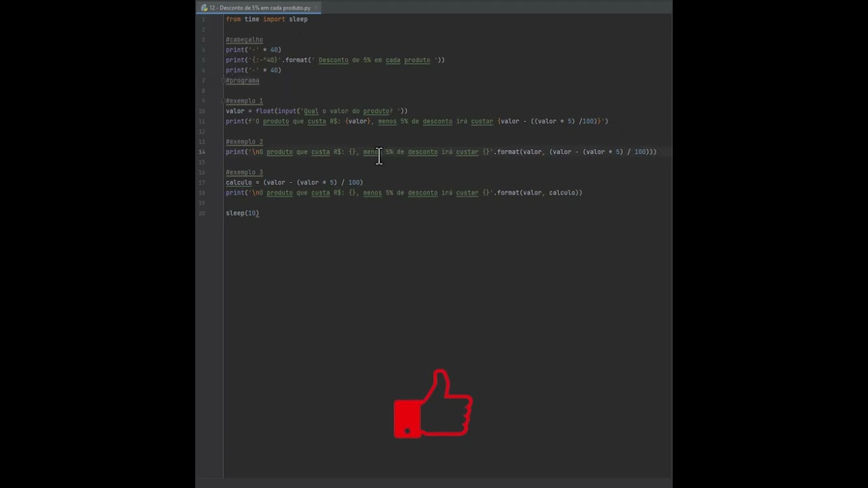Click line number 20 in the gutter
This screenshot has width=868, height=488.
coord(202,213)
